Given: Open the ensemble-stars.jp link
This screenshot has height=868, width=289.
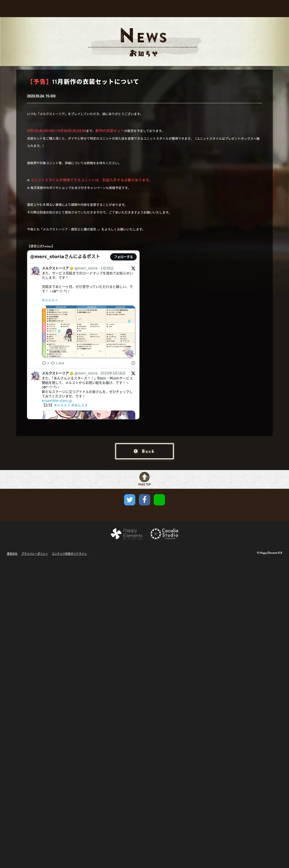Looking at the screenshot, I should (x=57, y=401).
